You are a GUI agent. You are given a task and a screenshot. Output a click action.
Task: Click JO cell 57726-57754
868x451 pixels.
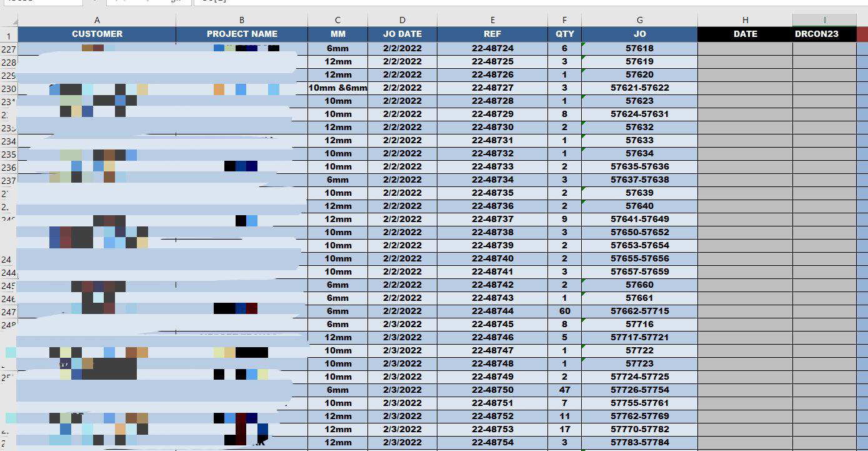[639, 390]
